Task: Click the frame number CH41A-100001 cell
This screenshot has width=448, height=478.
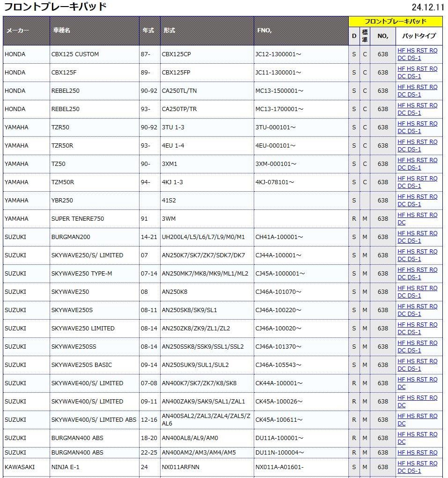Action: tap(279, 237)
